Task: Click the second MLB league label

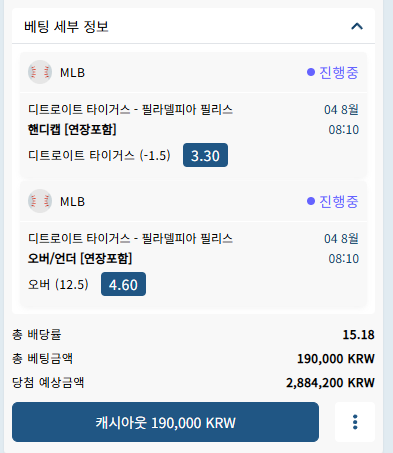Action: [73, 202]
